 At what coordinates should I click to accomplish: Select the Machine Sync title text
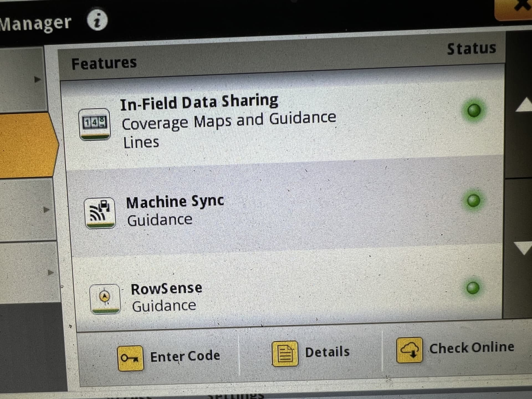click(175, 202)
